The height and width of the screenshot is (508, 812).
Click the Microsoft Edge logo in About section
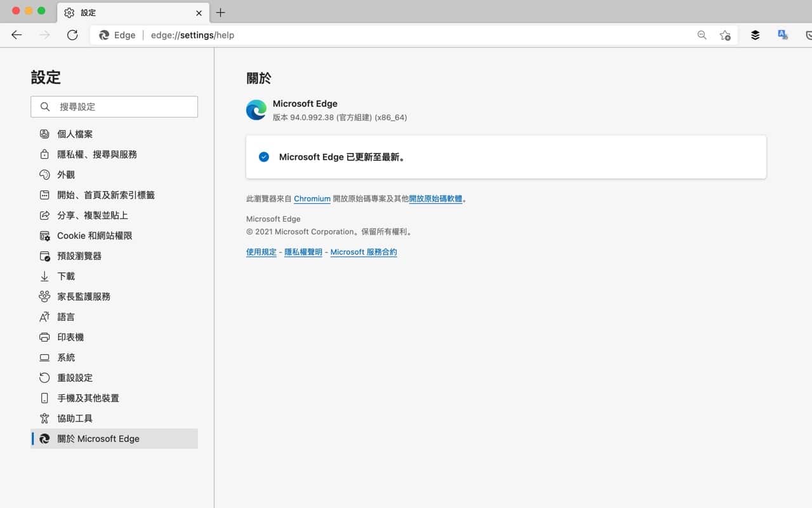coord(256,110)
